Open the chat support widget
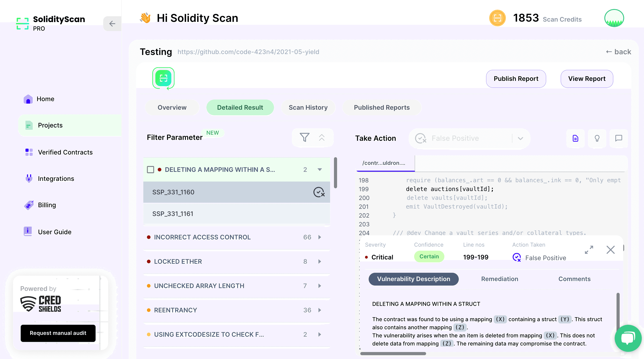 click(628, 338)
